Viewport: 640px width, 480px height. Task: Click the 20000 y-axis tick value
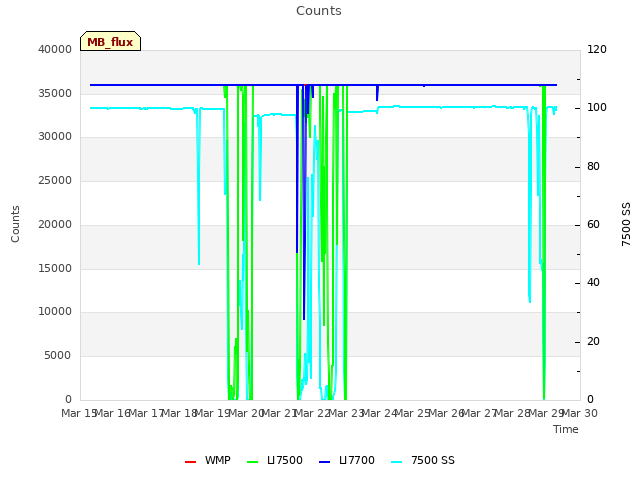click(x=55, y=224)
